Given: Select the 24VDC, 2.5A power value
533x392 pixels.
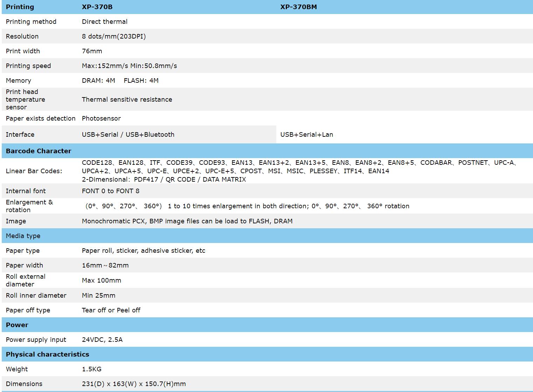Looking at the screenshot, I should click(102, 340).
